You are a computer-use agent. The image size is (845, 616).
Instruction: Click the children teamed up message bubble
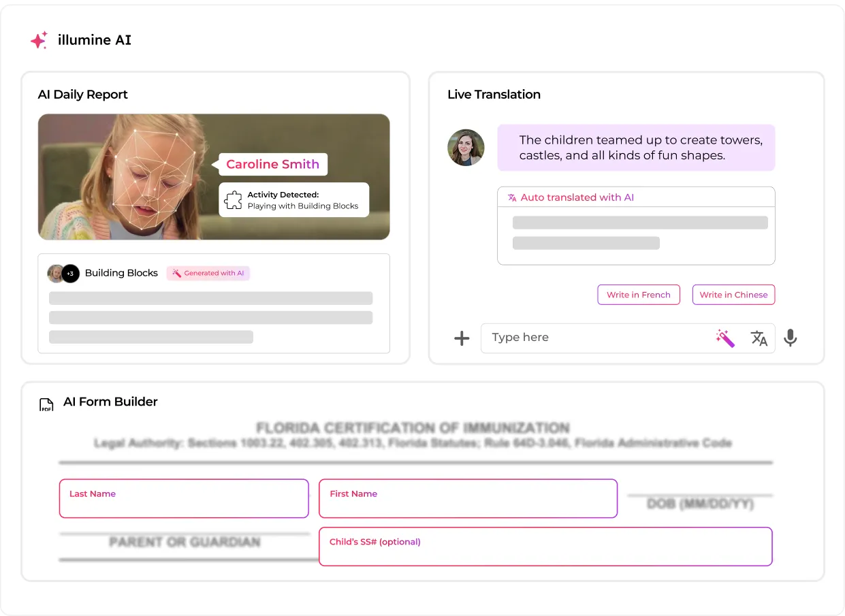pos(636,148)
